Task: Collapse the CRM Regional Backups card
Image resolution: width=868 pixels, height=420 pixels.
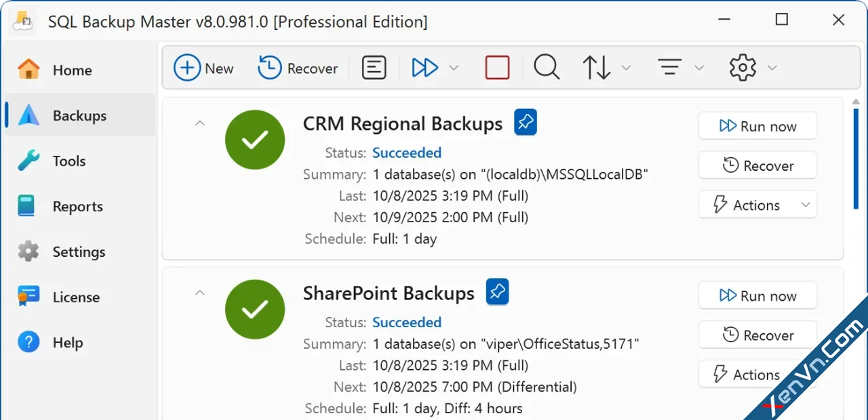Action: [x=199, y=123]
